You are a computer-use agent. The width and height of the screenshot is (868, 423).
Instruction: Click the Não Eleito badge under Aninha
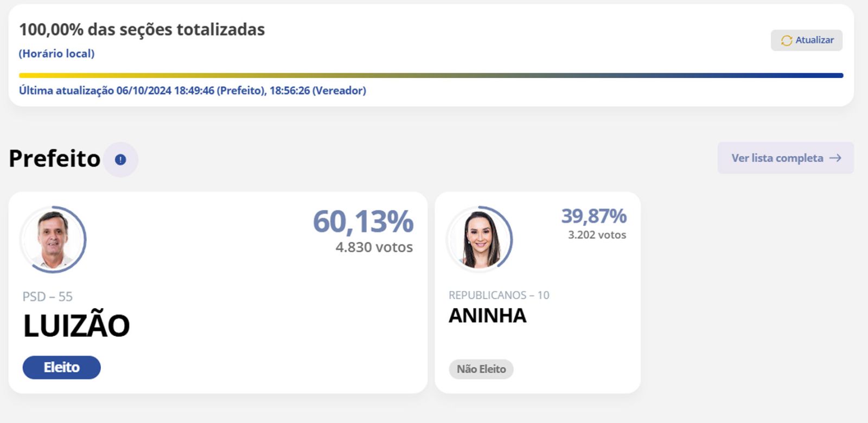(481, 369)
